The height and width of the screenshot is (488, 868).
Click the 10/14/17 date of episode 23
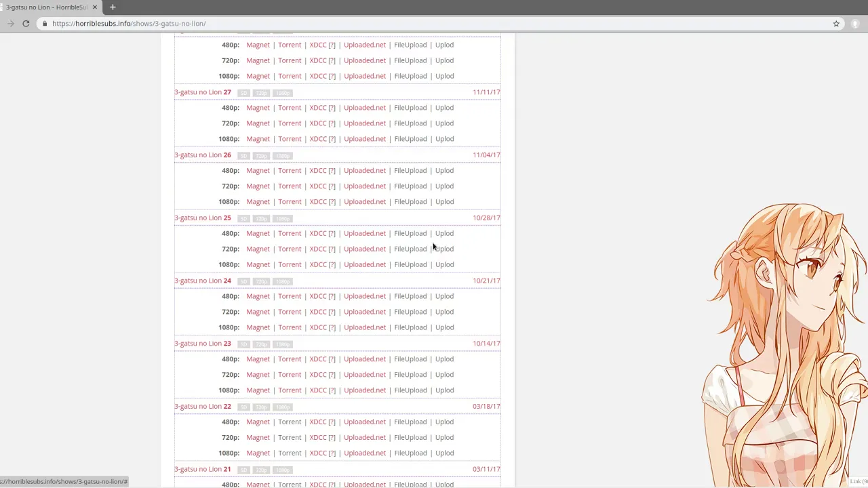pos(486,344)
